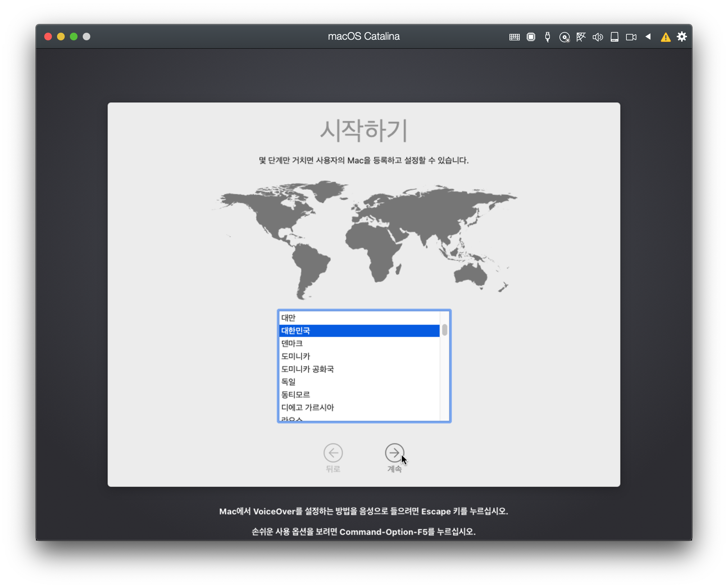Open the virtual machine settings gear
Screen dimensions: 728x588
point(682,37)
